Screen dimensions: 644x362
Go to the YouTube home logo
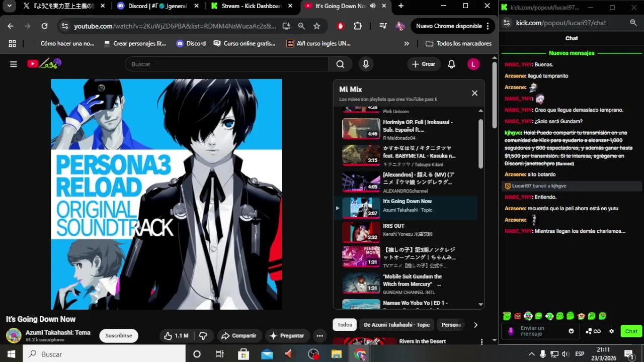[x=44, y=63]
